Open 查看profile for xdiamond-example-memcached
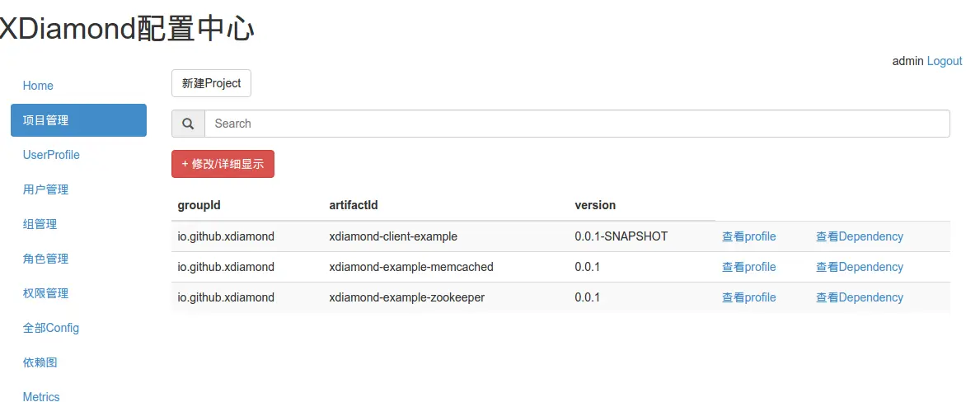The height and width of the screenshot is (402, 980). 748,267
